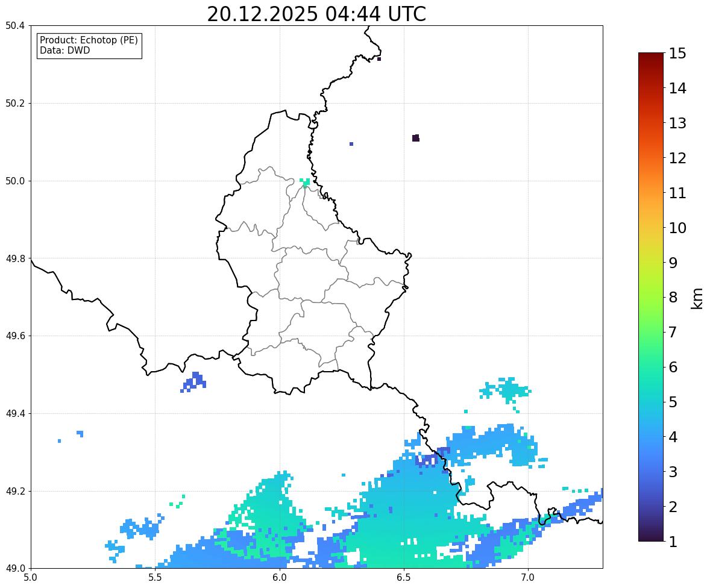710x588 pixels.
Task: Click the dark purple echo near 50.1 latitude
Action: tap(416, 138)
